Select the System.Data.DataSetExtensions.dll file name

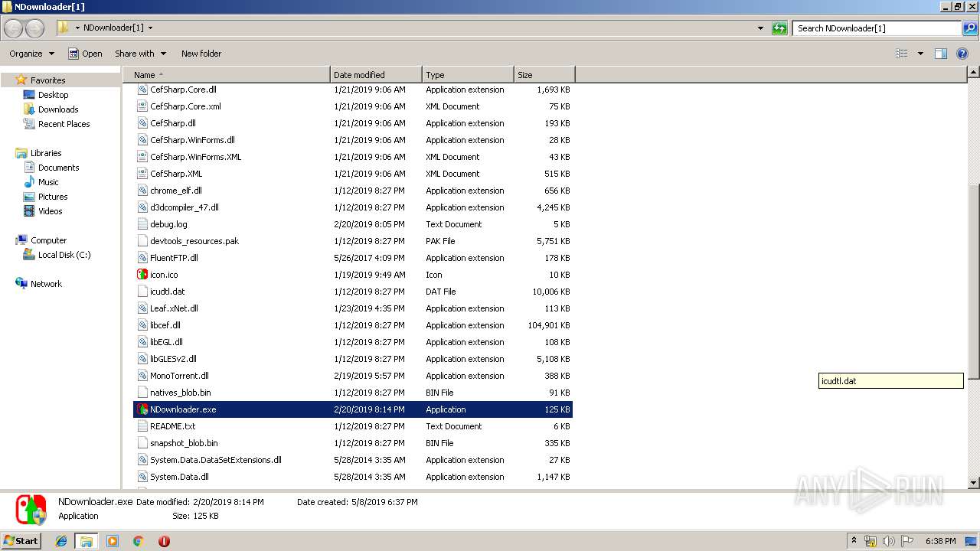pyautogui.click(x=216, y=460)
